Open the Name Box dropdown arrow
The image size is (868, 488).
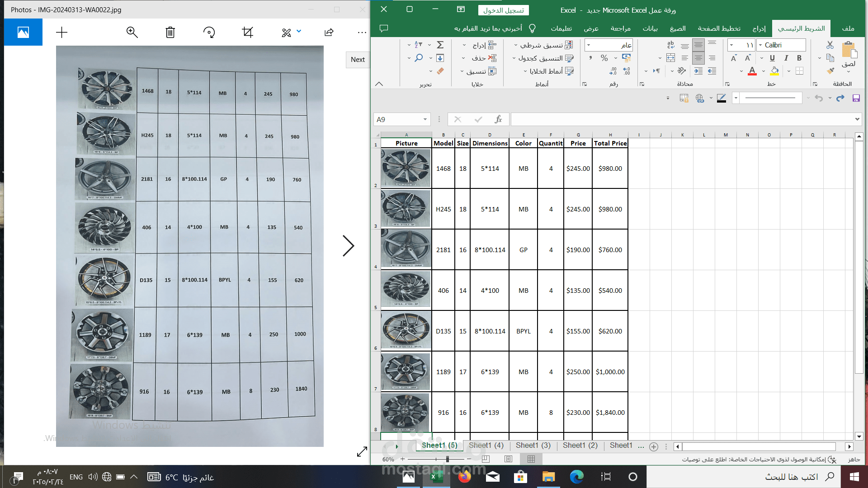tap(425, 119)
